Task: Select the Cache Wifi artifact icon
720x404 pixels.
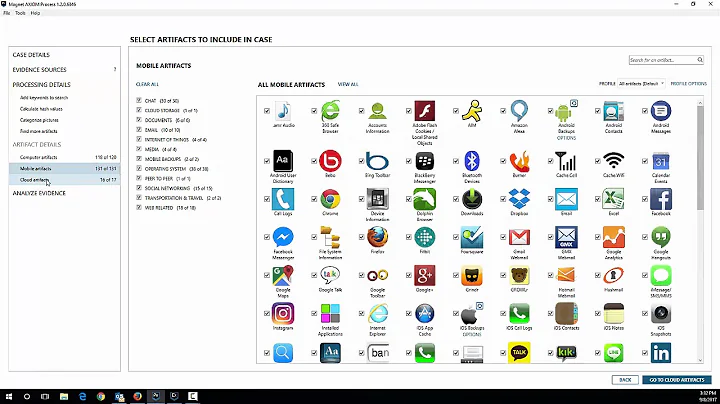Action: (613, 161)
